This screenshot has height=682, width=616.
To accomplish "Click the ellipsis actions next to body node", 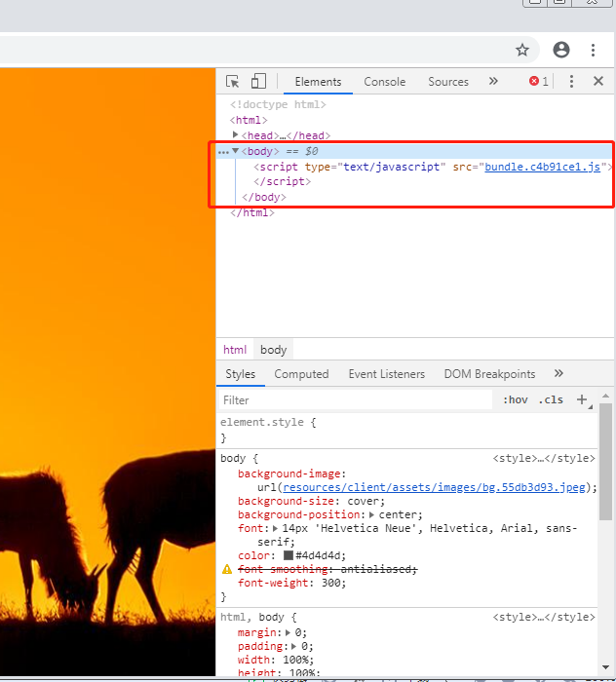I will (223, 152).
